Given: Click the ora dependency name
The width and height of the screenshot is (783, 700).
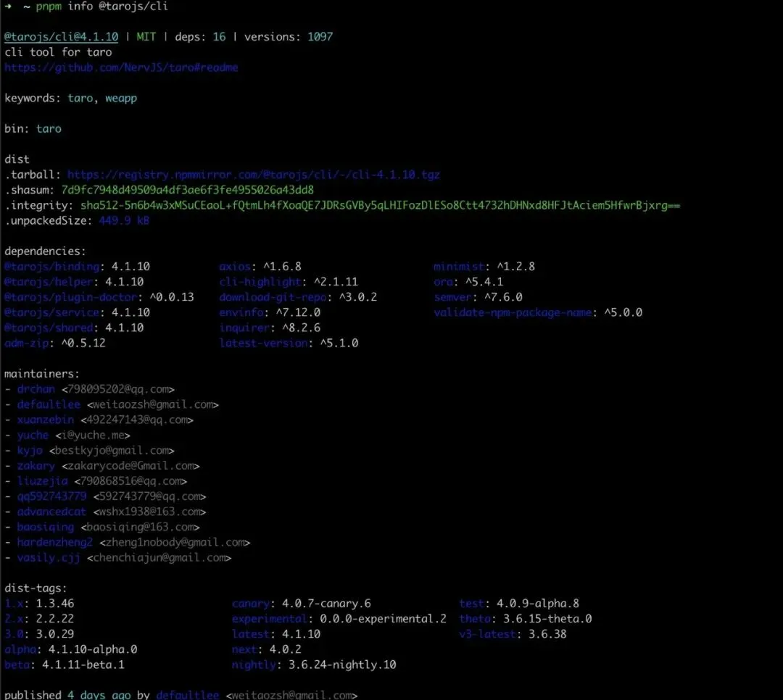Looking at the screenshot, I should [x=443, y=282].
